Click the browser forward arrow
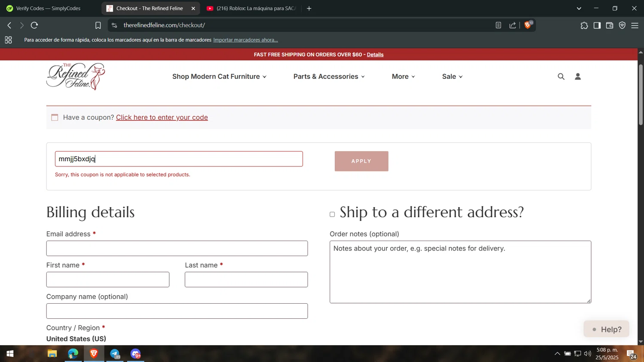Image resolution: width=644 pixels, height=362 pixels. pyautogui.click(x=21, y=25)
